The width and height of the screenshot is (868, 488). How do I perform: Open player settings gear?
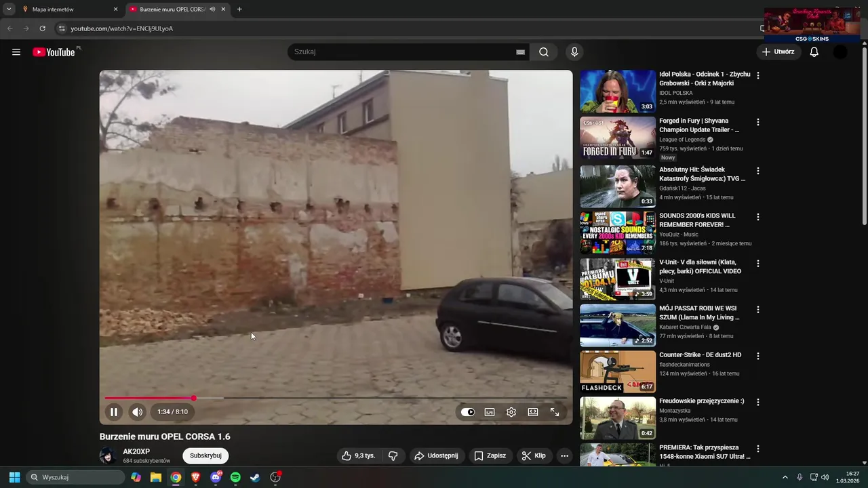click(511, 412)
